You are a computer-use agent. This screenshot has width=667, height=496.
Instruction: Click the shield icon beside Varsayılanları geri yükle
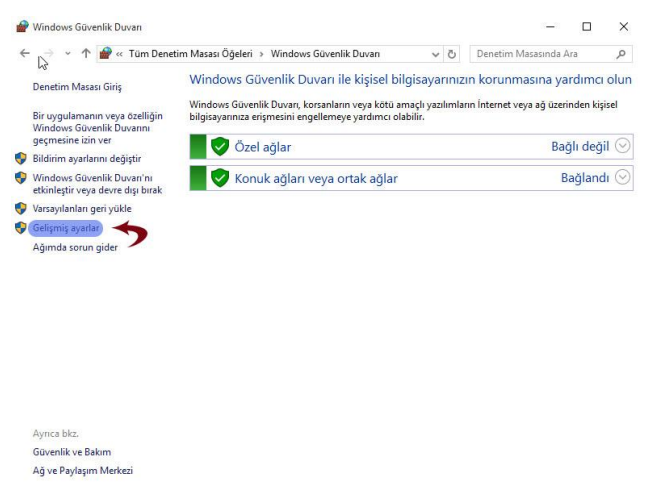20,208
